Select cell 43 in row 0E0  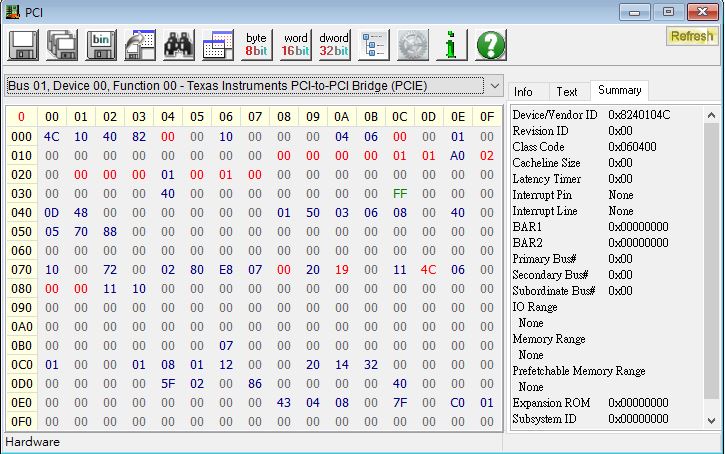(284, 403)
